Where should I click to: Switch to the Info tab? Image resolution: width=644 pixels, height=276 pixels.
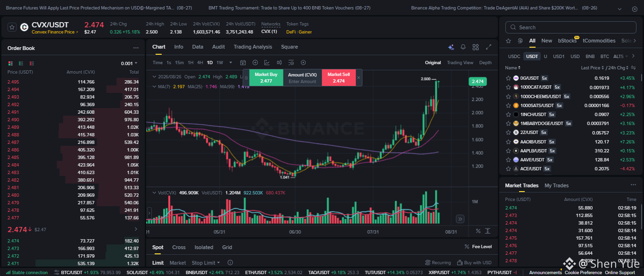(x=179, y=47)
